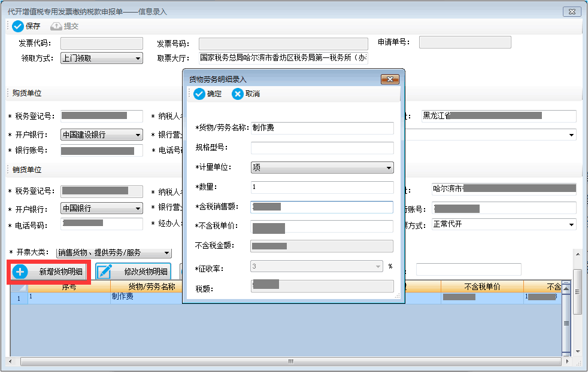588x372 pixels.
Task: Select the 序号 column header
Action: [69, 286]
